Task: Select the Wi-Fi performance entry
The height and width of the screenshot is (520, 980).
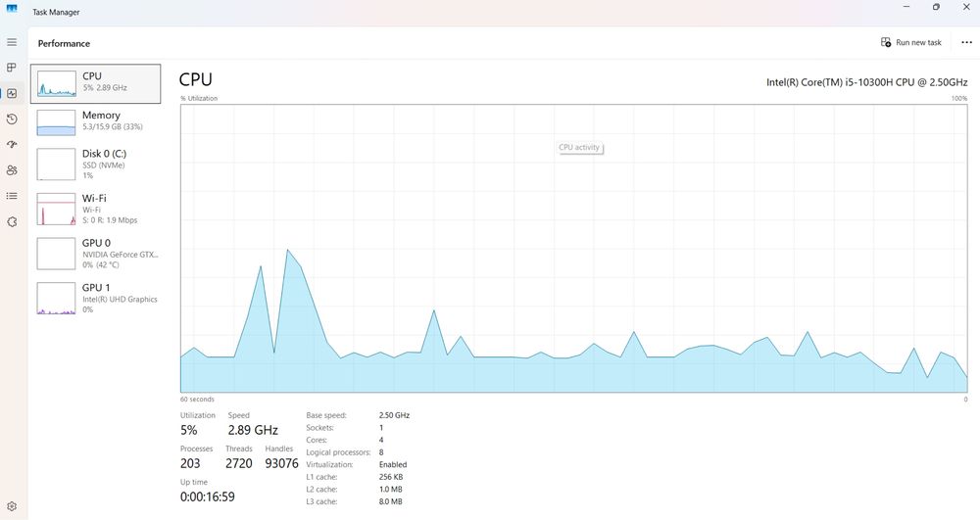Action: 96,209
